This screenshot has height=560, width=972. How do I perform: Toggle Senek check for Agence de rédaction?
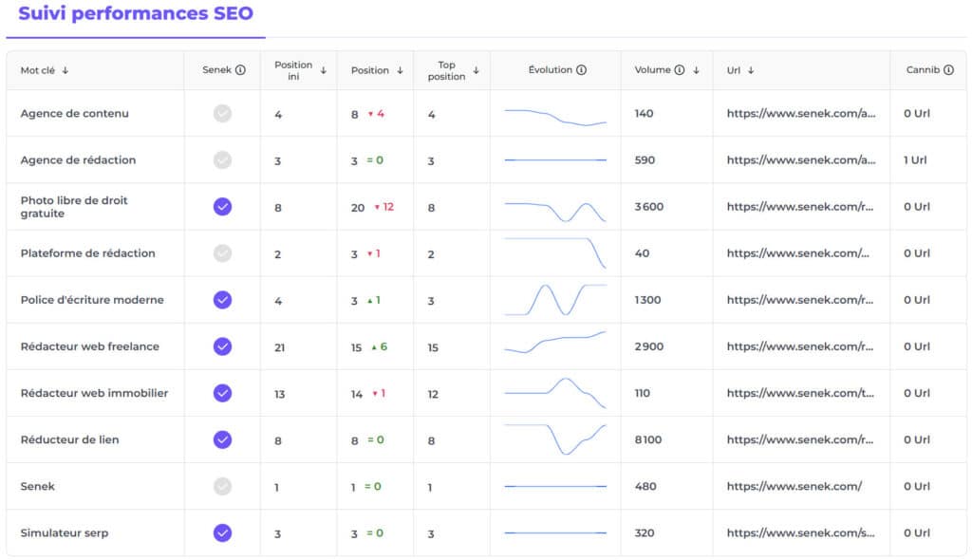(222, 160)
